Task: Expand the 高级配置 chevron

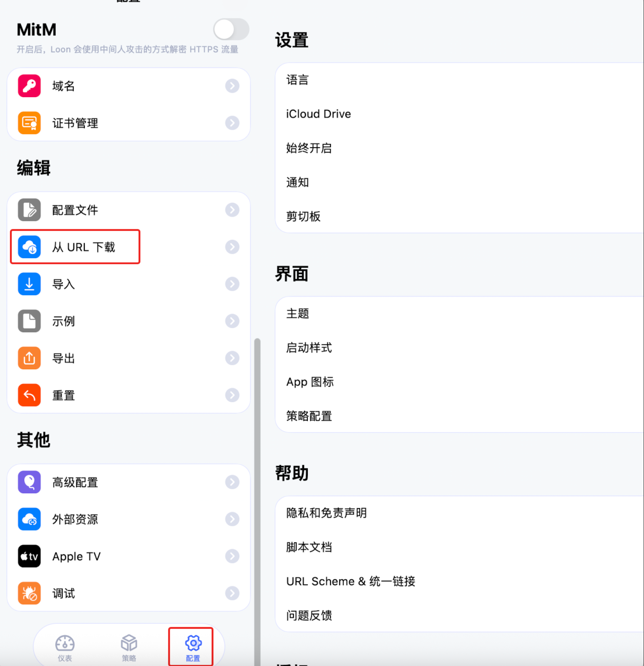Action: pos(232,482)
